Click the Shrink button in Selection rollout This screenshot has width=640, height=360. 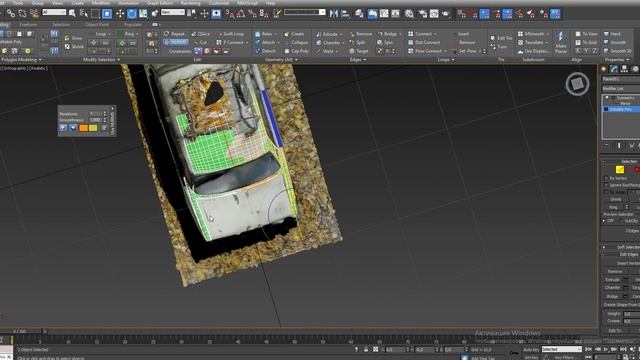(616, 200)
